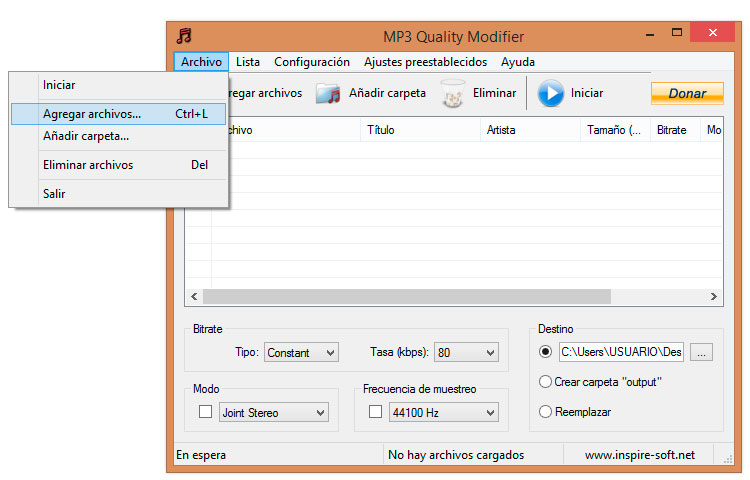Choose Eliminar archivos menu entry
The width and height of the screenshot is (750, 480).
coord(119,165)
